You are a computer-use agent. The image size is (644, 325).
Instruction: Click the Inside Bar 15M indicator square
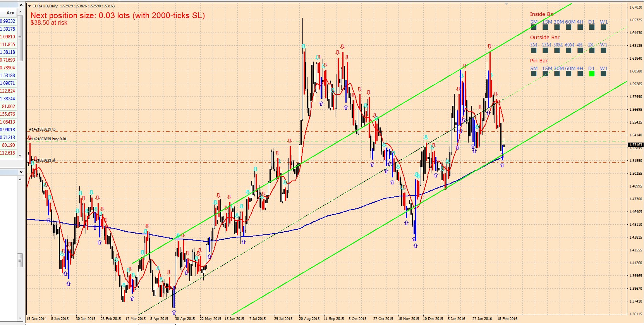545,27
